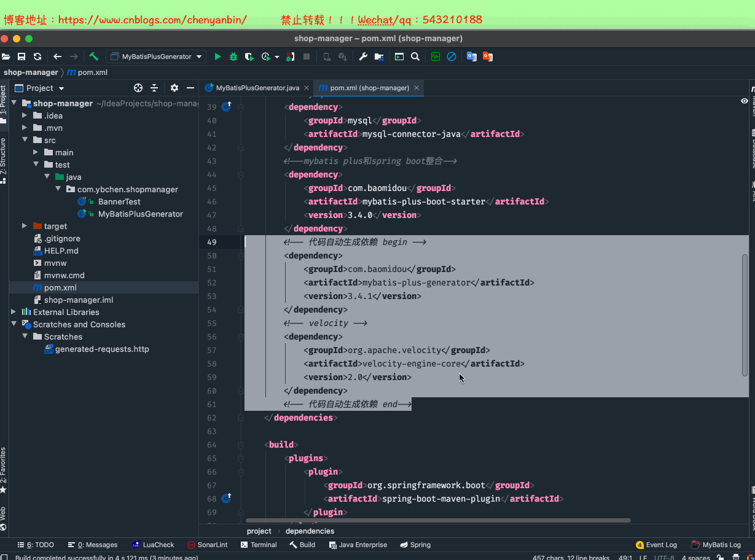Expand External Libraries node
The width and height of the screenshot is (755, 560).
click(14, 312)
